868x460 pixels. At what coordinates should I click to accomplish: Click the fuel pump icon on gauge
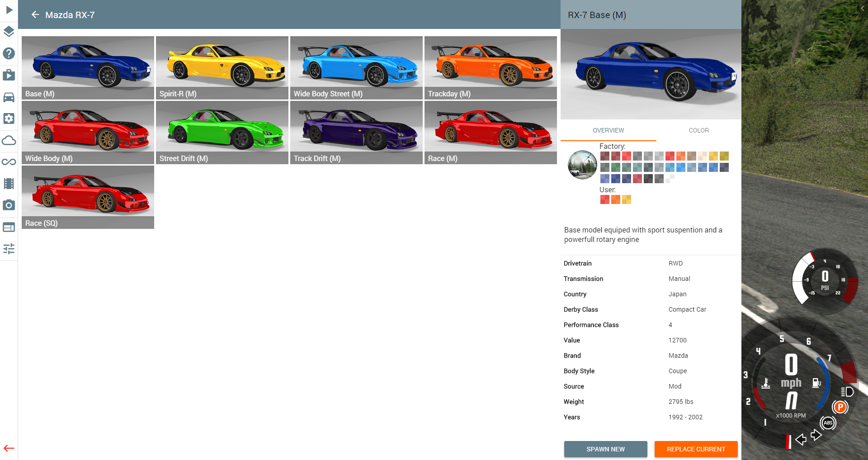pyautogui.click(x=816, y=383)
